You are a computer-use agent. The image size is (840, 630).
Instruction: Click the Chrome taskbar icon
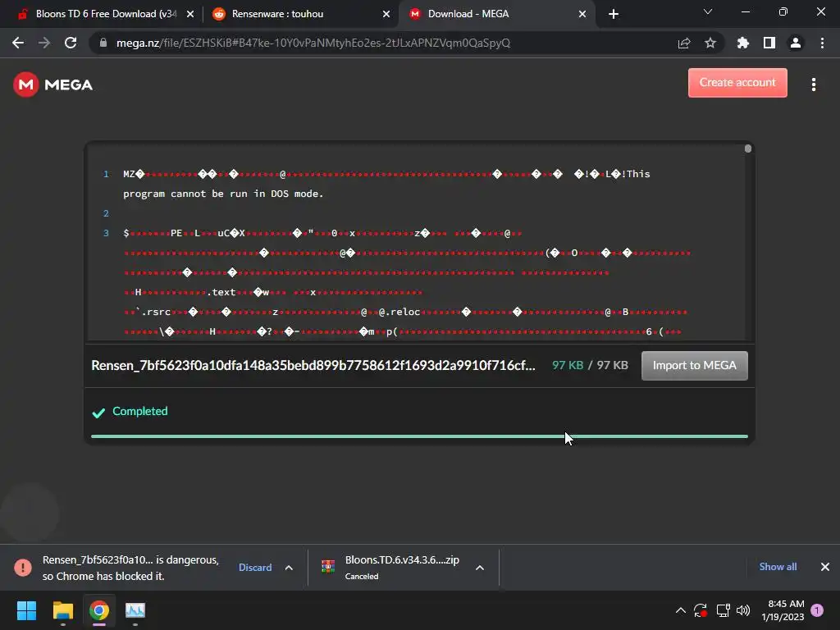99,610
